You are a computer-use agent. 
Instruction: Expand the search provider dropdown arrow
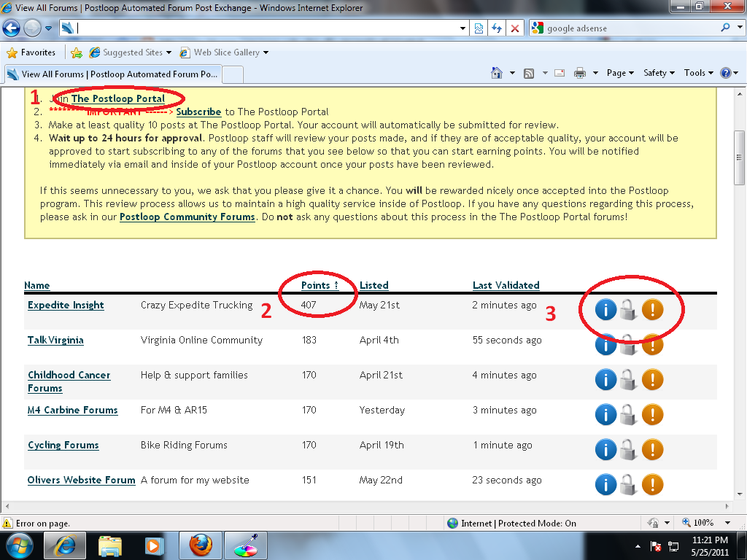pos(740,28)
